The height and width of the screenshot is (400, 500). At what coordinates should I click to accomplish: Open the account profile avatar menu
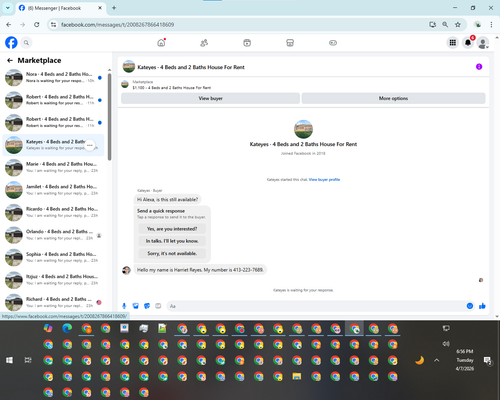tap(483, 43)
